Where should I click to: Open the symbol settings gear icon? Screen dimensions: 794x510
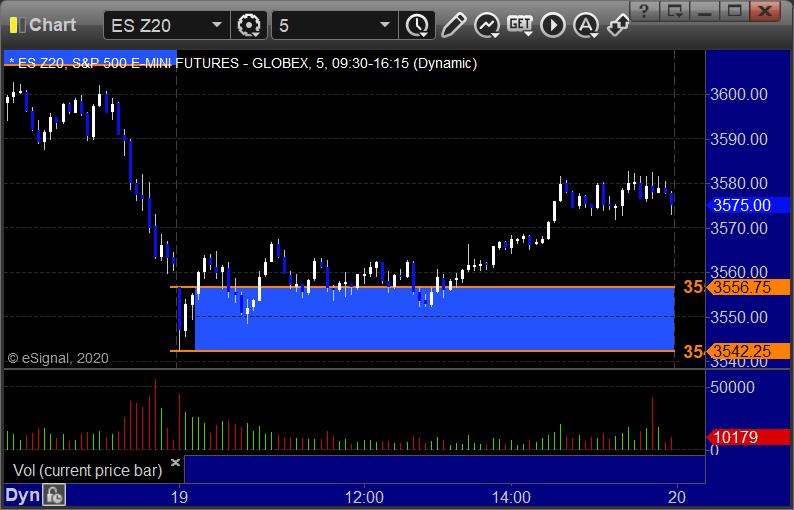coord(249,25)
